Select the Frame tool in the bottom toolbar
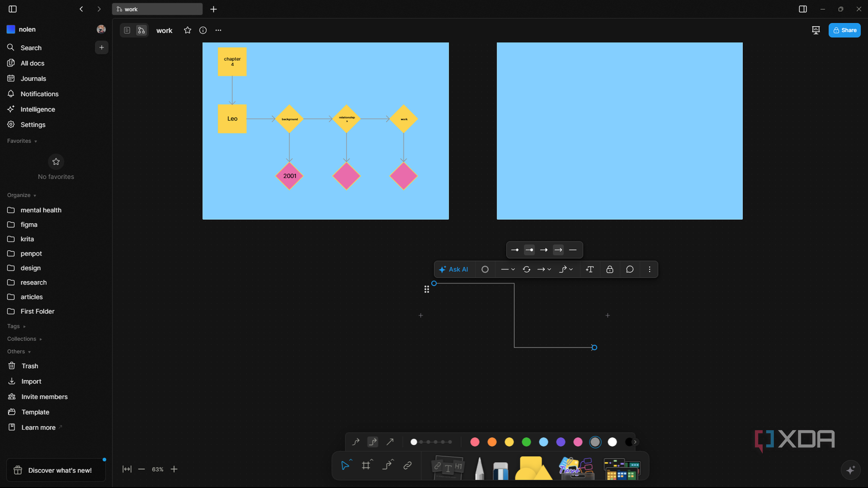The image size is (868, 488). click(x=367, y=465)
